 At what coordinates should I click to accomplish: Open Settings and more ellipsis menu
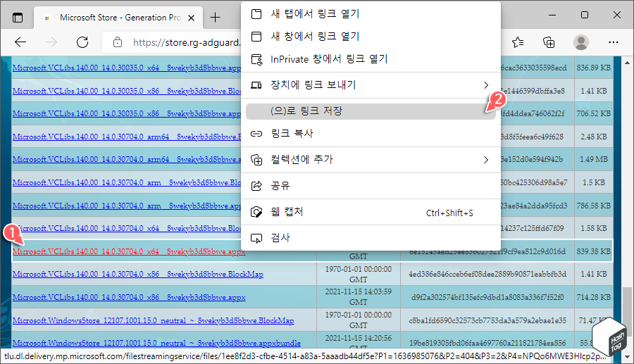click(x=614, y=42)
